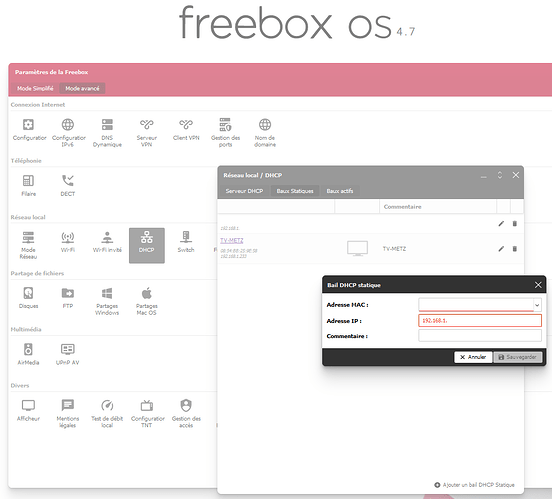Screen dimensions: 552x499
Task: Delete the TV-METZ static lease
Action: (515, 249)
